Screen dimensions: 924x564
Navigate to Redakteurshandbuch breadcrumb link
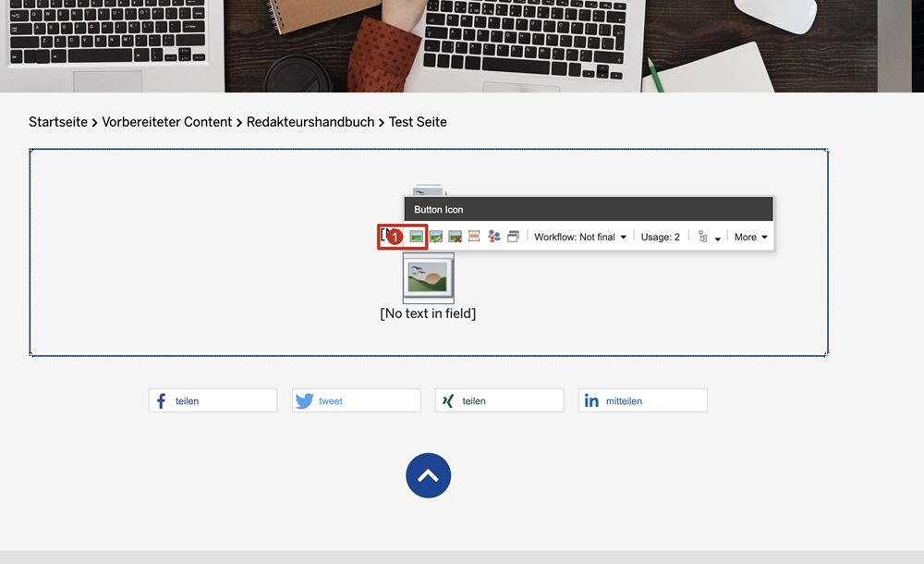click(310, 122)
